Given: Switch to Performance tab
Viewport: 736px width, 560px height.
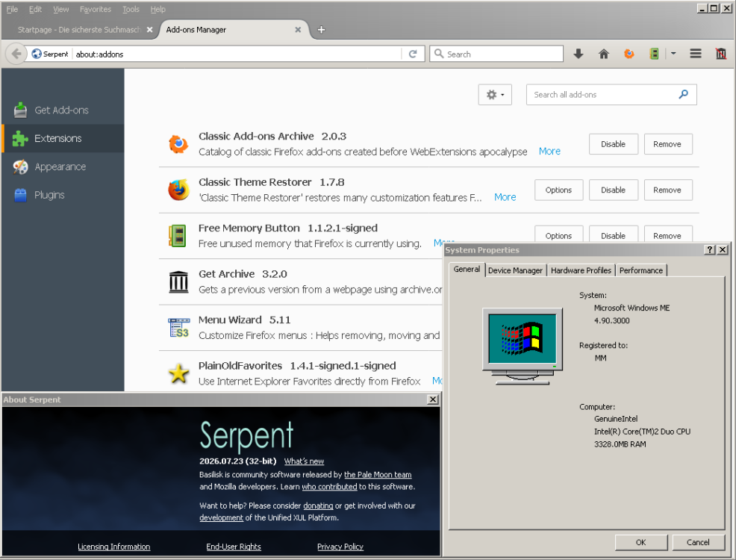Looking at the screenshot, I should 641,270.
